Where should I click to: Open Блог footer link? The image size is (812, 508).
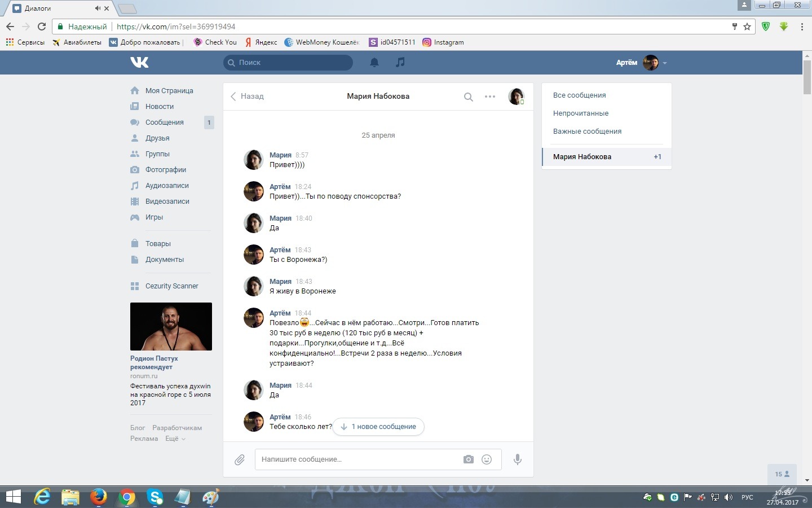point(138,428)
